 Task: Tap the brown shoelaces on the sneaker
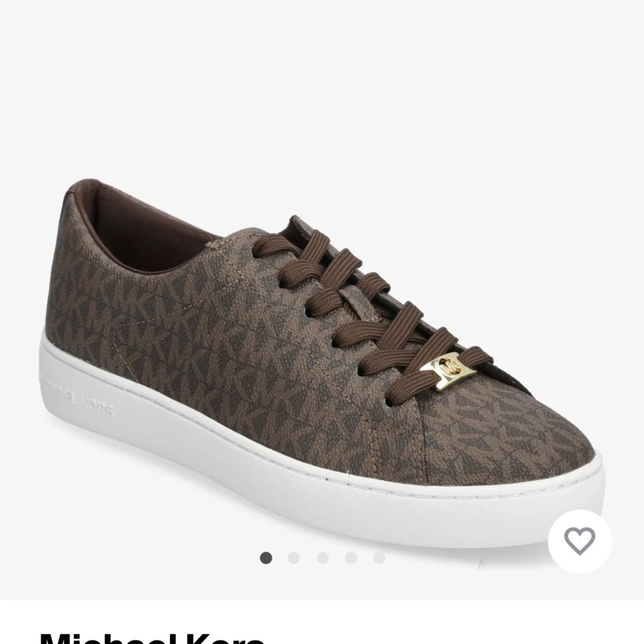click(370, 312)
